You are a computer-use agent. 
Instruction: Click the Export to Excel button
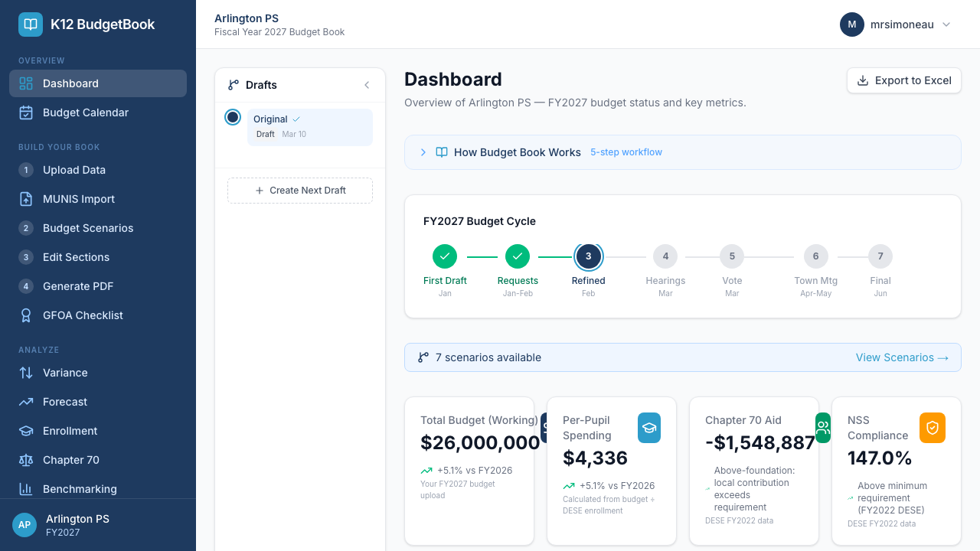tap(903, 80)
